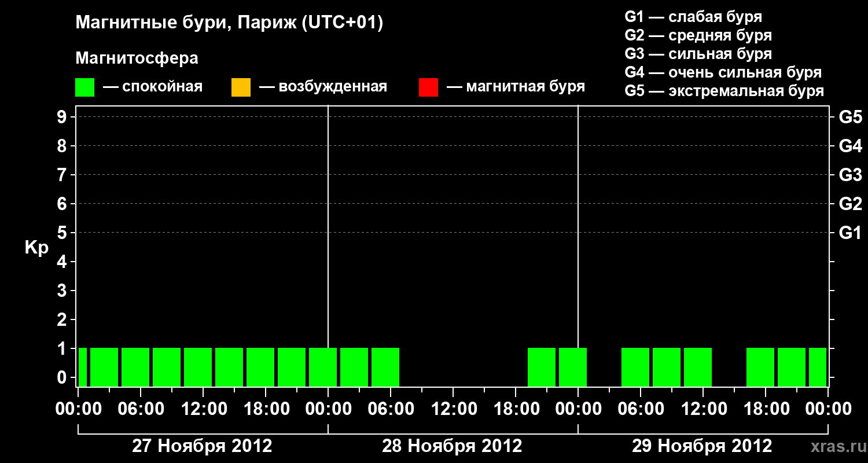Click the Kp axis value 2
Image resolution: width=868 pixels, height=463 pixels.
(62, 319)
